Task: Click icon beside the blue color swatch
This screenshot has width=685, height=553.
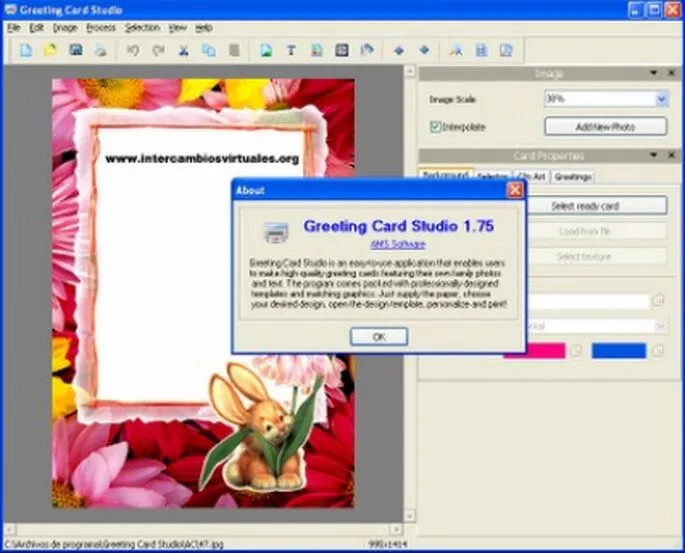Action: pos(658,350)
